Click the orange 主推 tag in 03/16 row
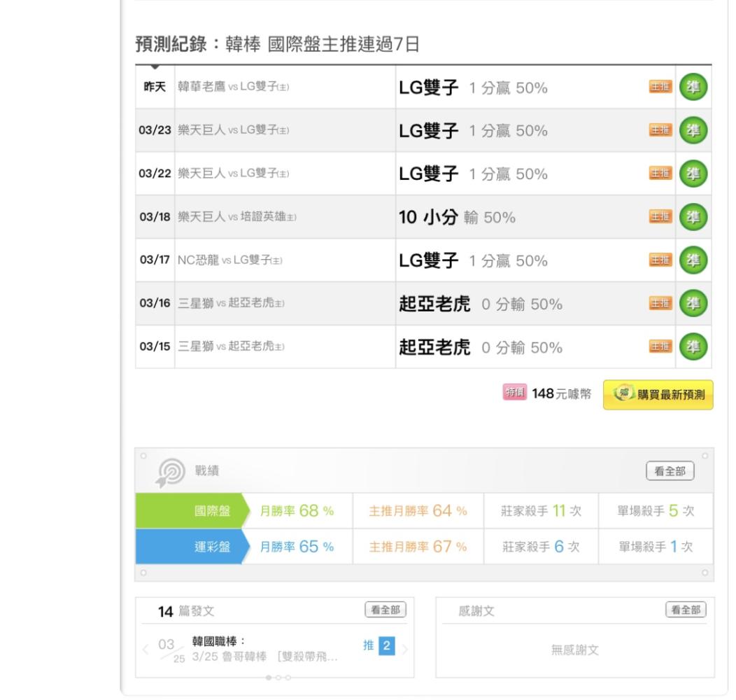Screen dimensions: 736x700 (x=660, y=302)
